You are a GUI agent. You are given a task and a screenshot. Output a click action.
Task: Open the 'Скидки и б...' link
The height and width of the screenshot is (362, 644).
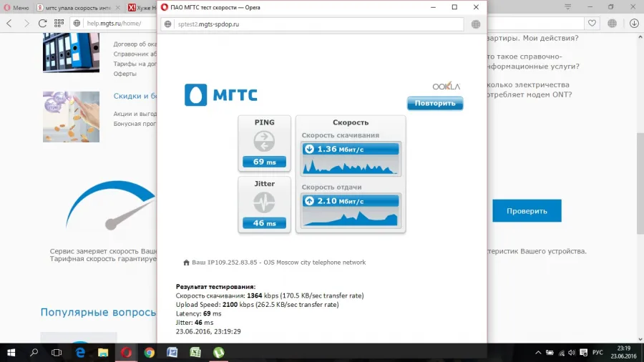(x=135, y=96)
